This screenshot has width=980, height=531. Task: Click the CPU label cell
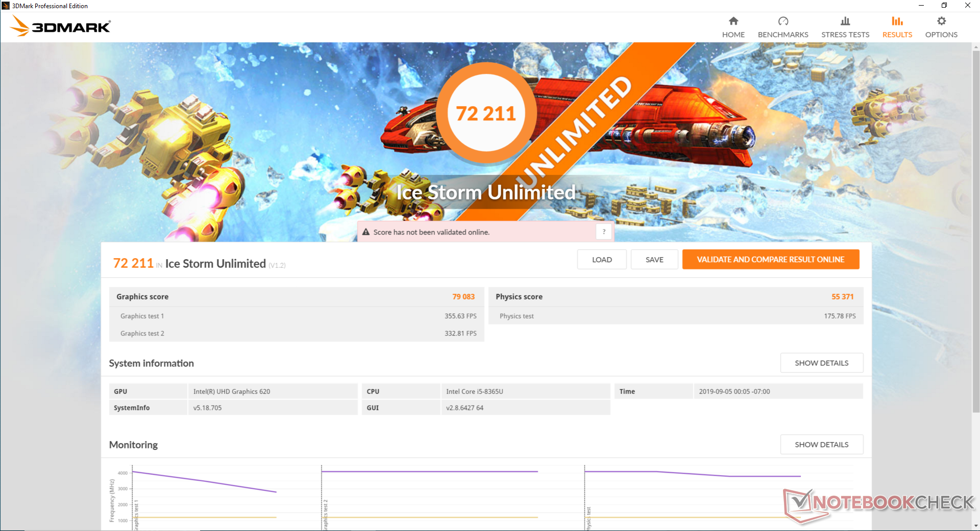[401, 391]
